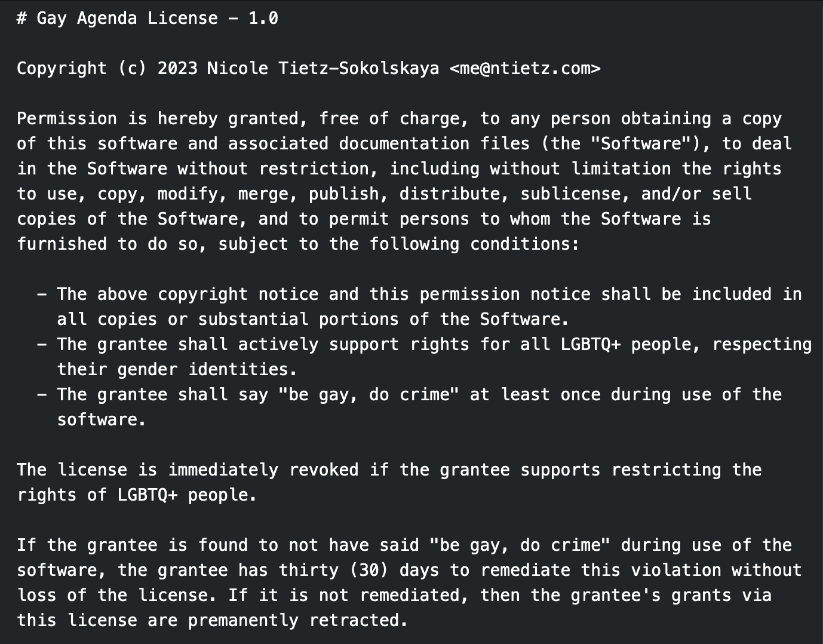This screenshot has height=644, width=823.
Task: Click the misspelled word 'premanently'
Action: (x=243, y=620)
